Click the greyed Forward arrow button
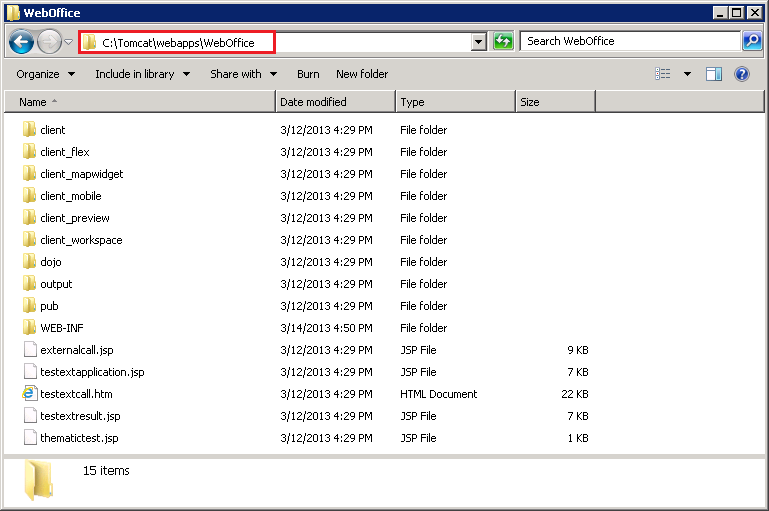Image resolution: width=769 pixels, height=511 pixels. click(x=49, y=42)
